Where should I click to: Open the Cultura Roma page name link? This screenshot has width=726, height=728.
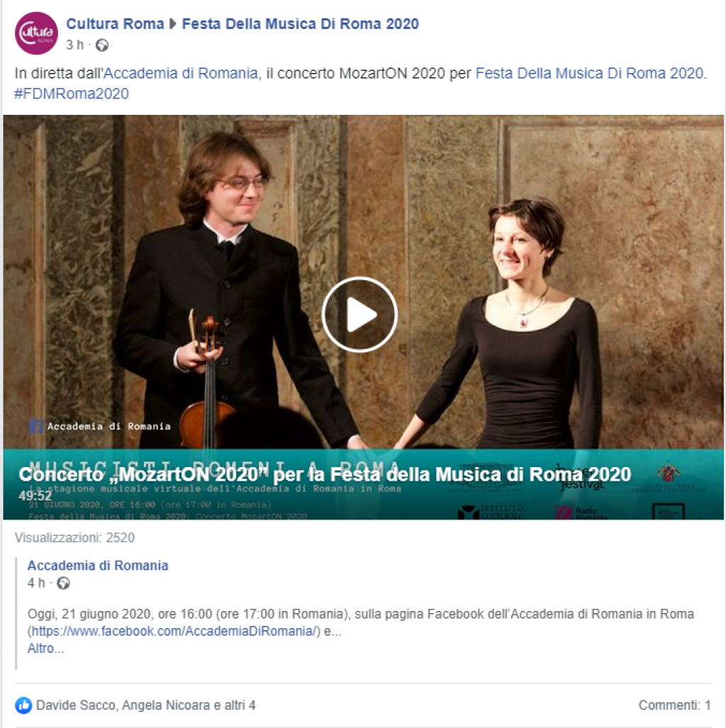(x=115, y=23)
